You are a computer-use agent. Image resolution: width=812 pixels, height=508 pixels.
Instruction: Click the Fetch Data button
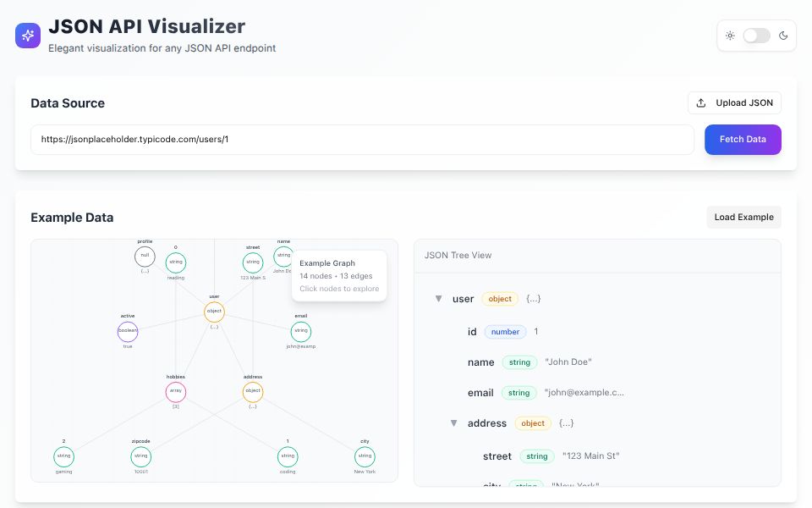743,140
